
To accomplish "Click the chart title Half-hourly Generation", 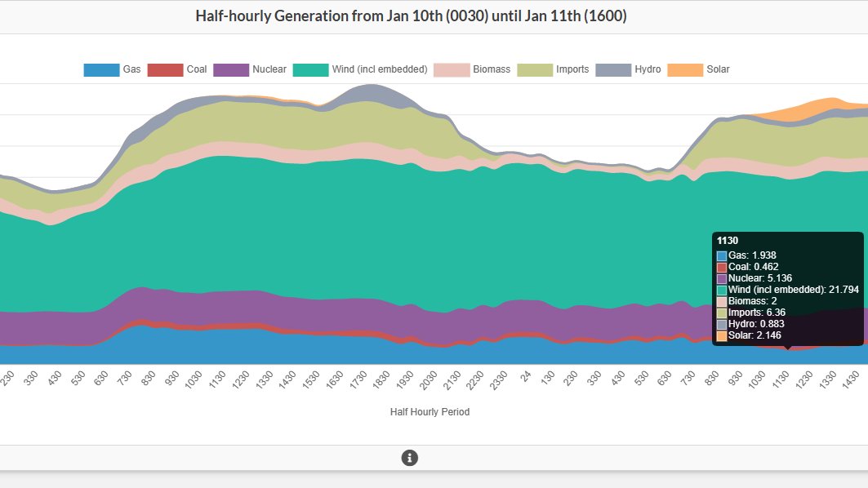I will [x=411, y=16].
